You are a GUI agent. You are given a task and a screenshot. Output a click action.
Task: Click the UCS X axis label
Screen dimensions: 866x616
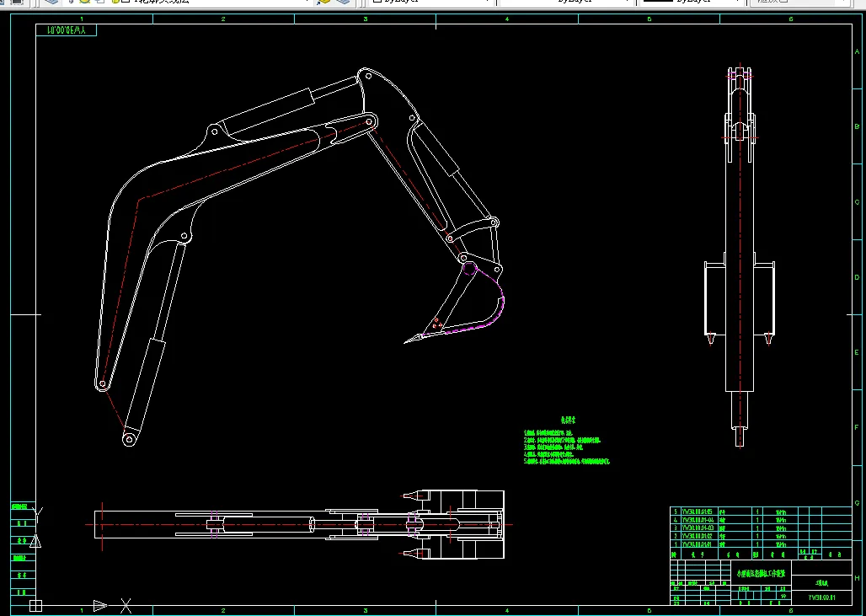tap(126, 606)
